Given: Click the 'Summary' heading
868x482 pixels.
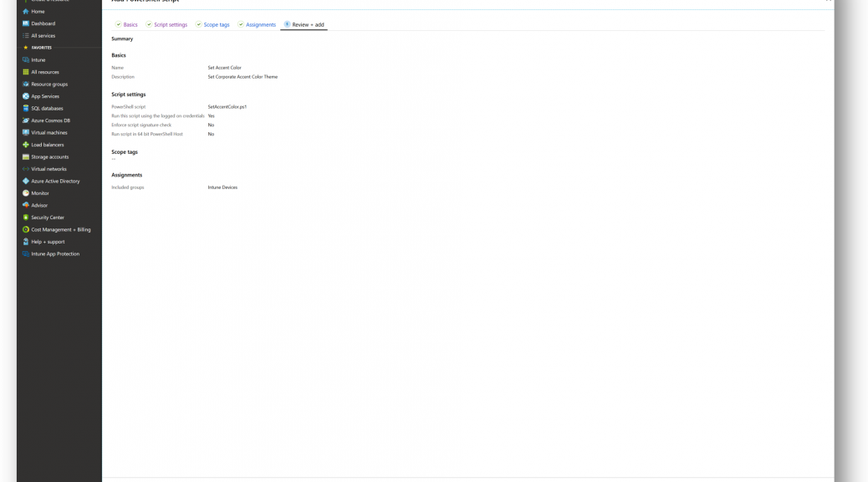Looking at the screenshot, I should [122, 38].
